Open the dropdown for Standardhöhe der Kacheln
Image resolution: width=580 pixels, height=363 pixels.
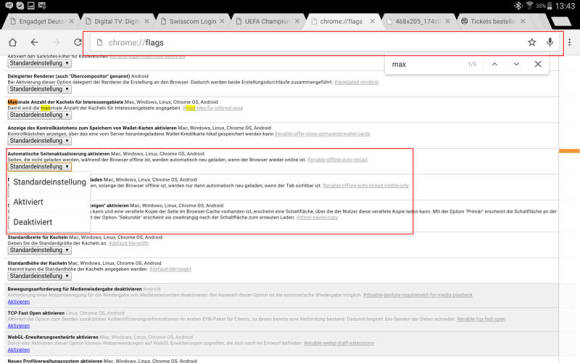[x=40, y=276]
